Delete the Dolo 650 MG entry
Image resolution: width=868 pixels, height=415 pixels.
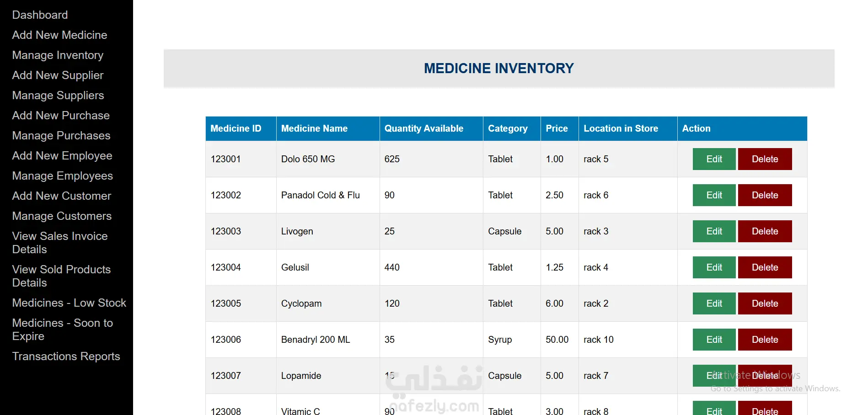(765, 159)
